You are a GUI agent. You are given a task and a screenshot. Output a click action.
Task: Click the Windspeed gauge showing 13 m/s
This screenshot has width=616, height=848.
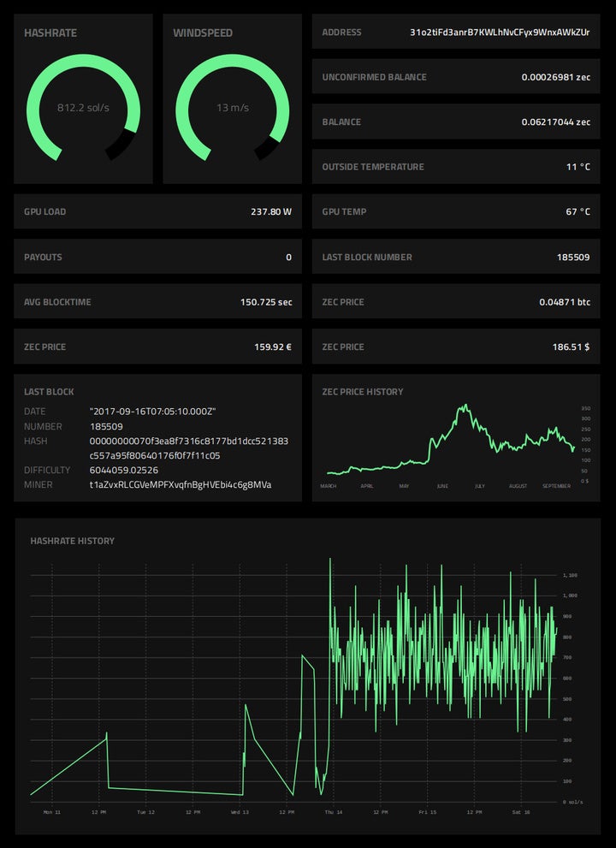(x=233, y=107)
